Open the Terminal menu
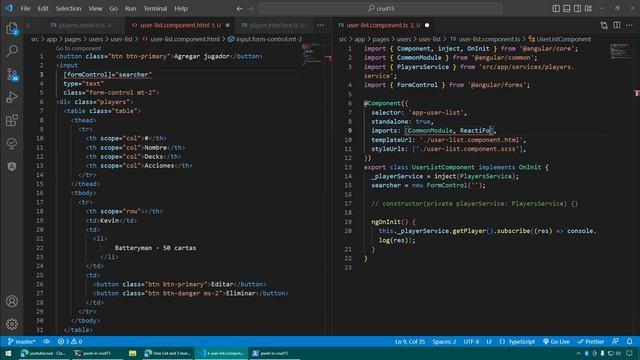The height and width of the screenshot is (360, 640). tap(155, 9)
